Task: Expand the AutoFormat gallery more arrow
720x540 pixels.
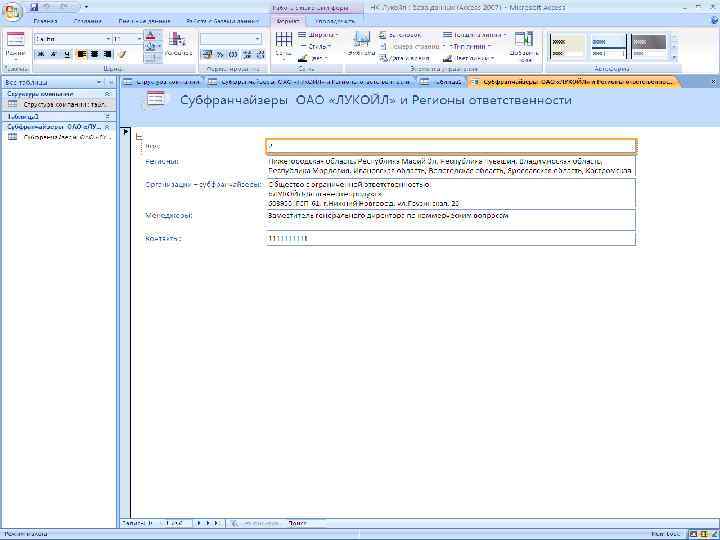Action: click(674, 58)
